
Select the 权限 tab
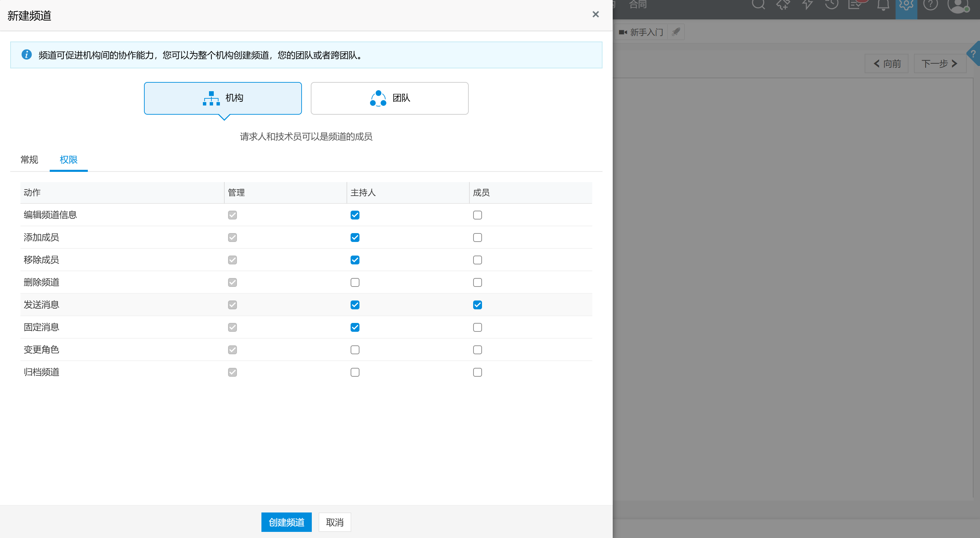pos(68,160)
